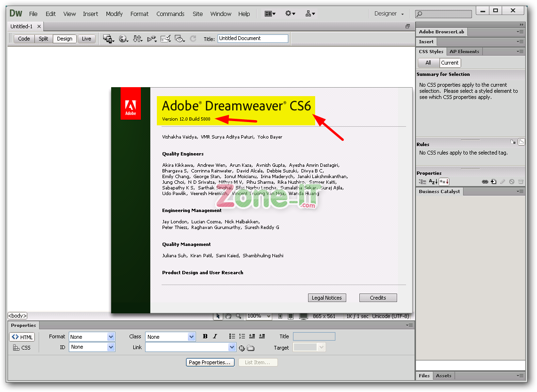Open the Extend Dreamweaver gear icon

pos(290,14)
